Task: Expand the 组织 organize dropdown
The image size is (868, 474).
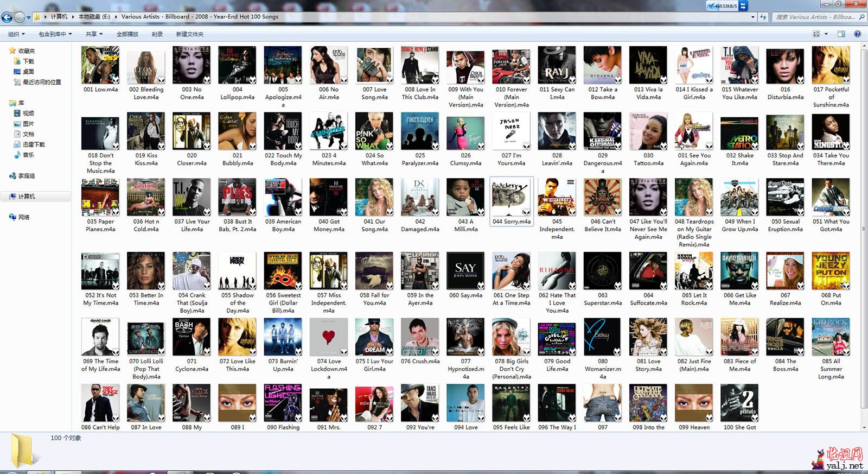Action: tap(16, 34)
